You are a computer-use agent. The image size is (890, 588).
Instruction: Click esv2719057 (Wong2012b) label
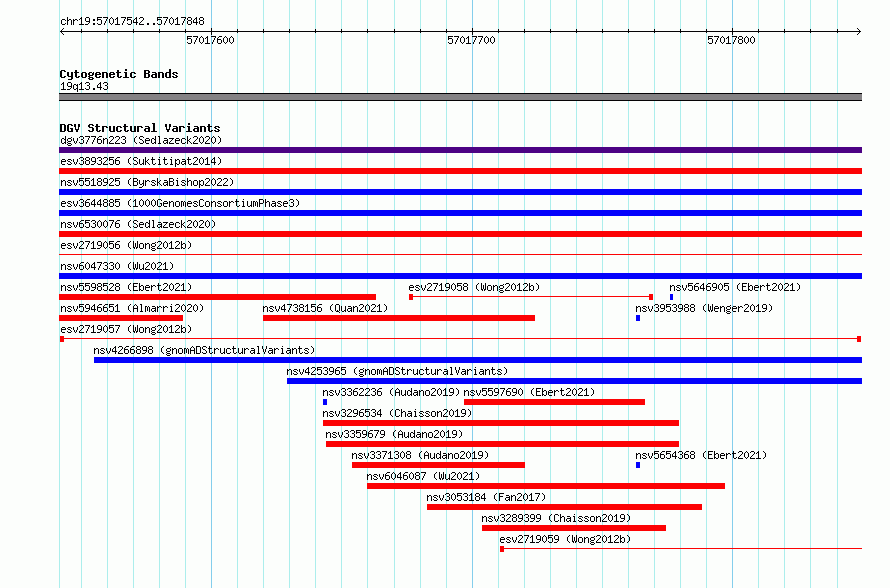126,329
